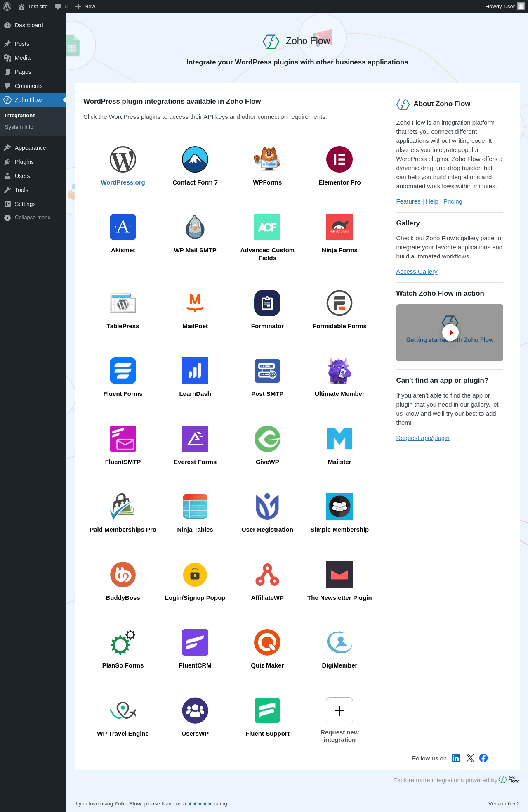This screenshot has height=812, width=528.
Task: Collapse the admin sidebar menu
Action: [x=33, y=218]
